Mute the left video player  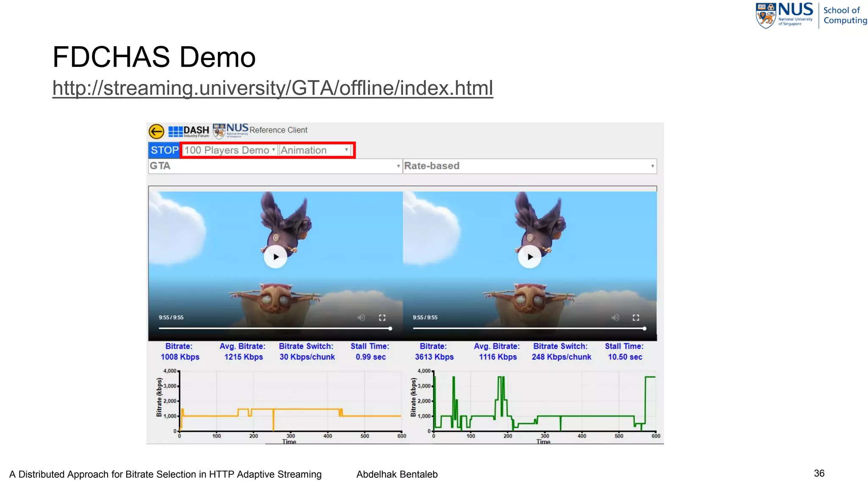[361, 317]
